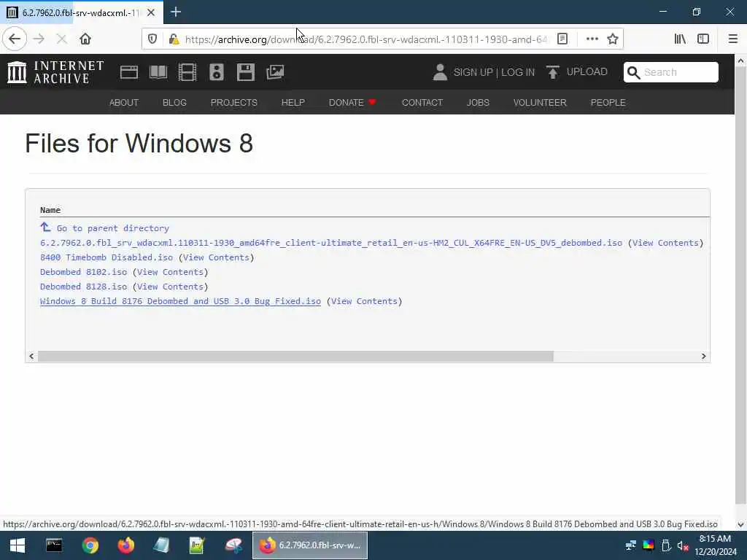Image resolution: width=747 pixels, height=560 pixels.
Task: Click the file list scroll right arrow
Action: [x=704, y=356]
